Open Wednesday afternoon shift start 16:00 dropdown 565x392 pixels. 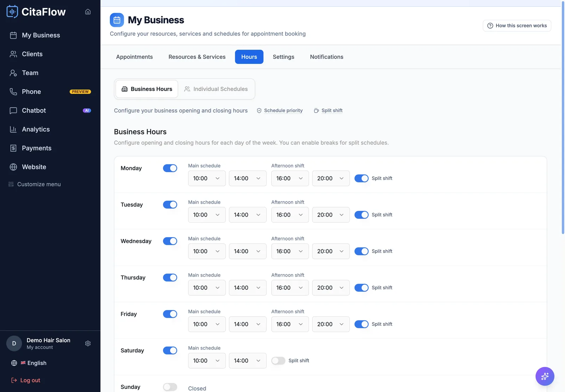click(290, 251)
